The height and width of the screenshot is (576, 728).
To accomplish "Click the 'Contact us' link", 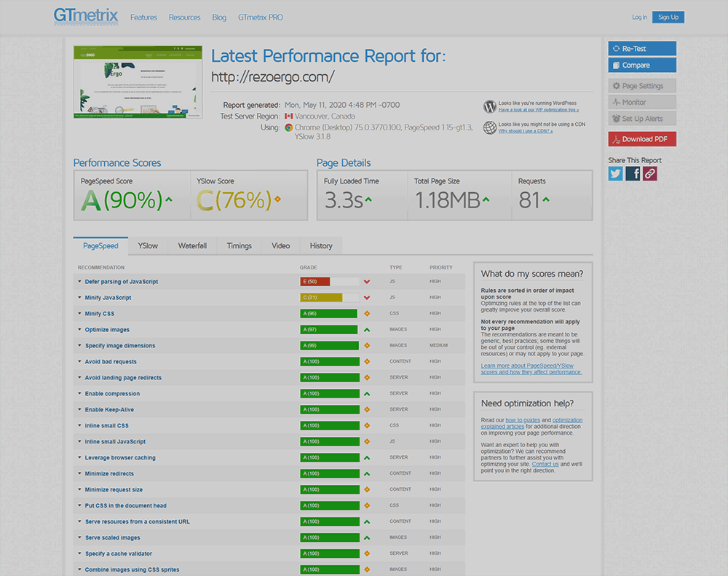I will coord(545,464).
